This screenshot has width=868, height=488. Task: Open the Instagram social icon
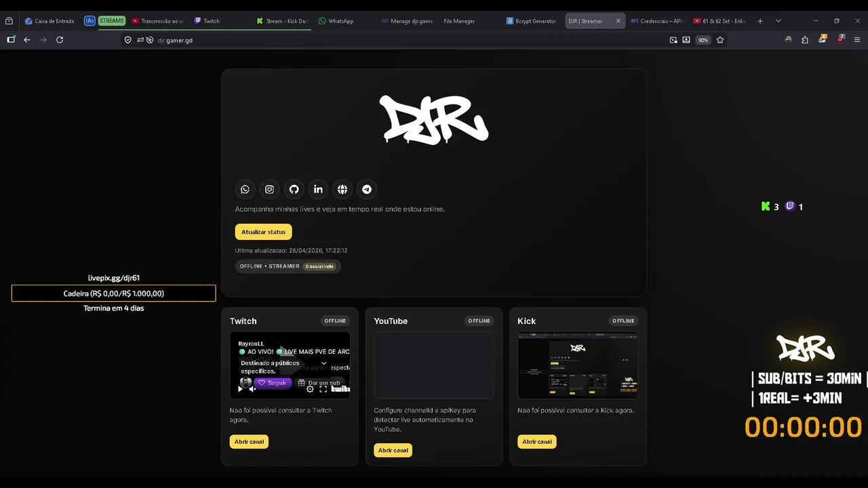(x=269, y=190)
